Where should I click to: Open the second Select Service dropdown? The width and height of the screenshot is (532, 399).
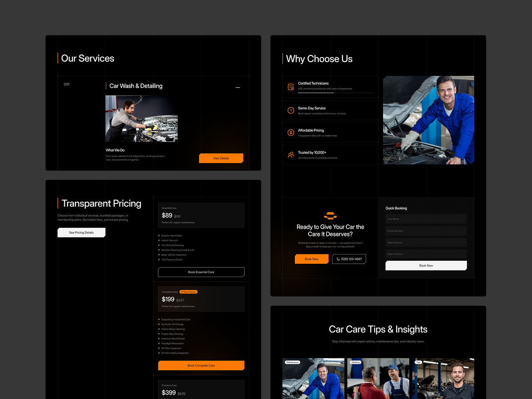pos(426,254)
